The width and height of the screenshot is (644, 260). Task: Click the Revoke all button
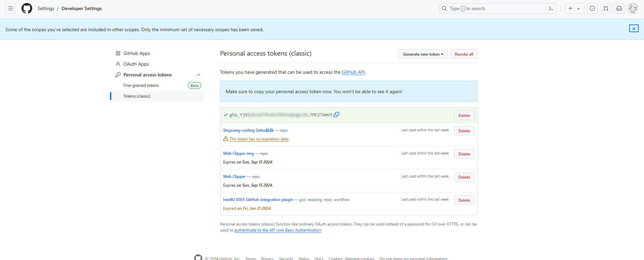(464, 54)
